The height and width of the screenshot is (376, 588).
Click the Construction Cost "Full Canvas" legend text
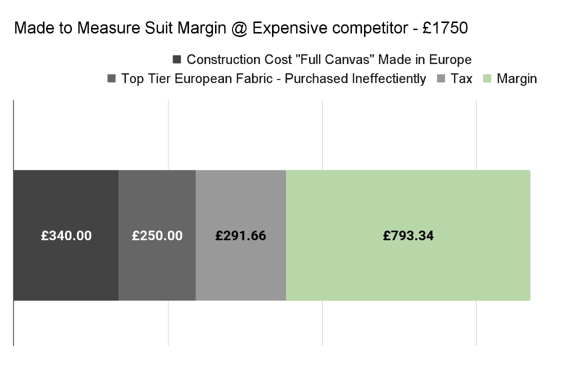tap(329, 59)
